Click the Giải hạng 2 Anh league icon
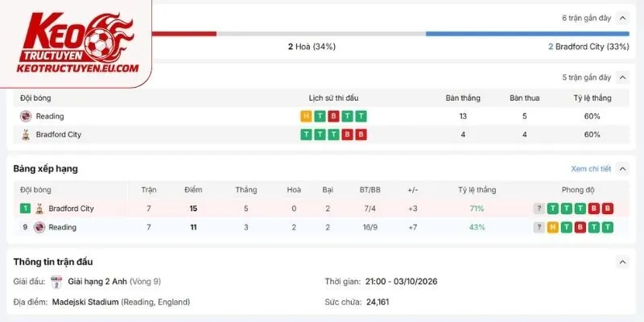 [56, 282]
